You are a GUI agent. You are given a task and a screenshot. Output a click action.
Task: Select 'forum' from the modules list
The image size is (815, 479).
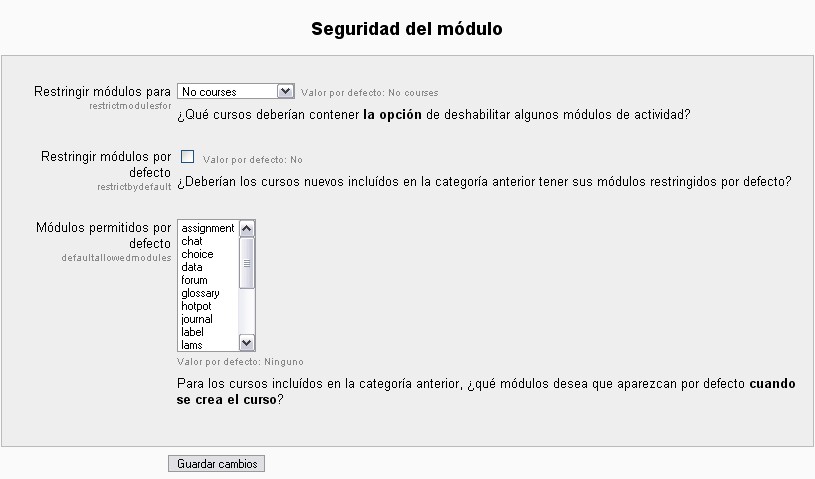(x=194, y=280)
